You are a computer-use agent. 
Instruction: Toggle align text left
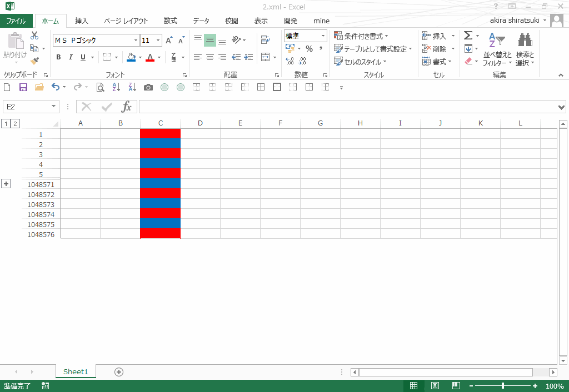[197, 57]
